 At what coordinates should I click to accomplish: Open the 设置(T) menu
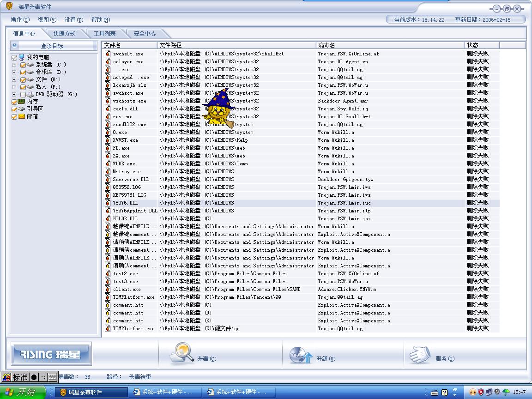coord(73,20)
